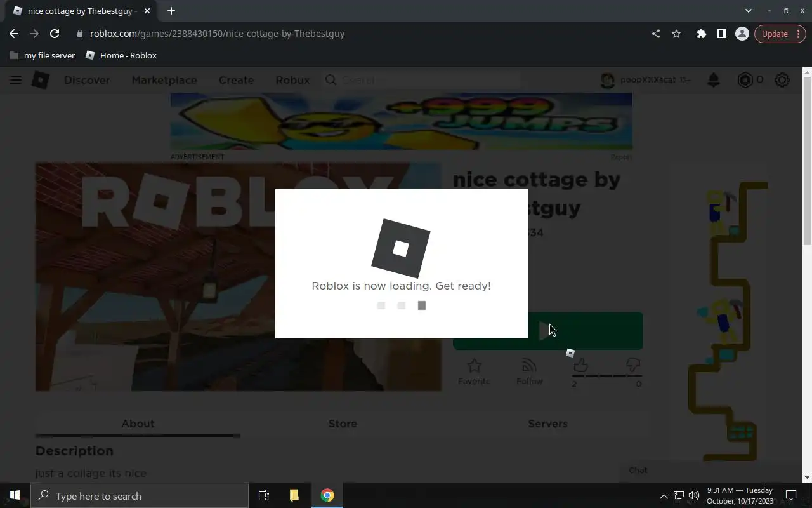This screenshot has width=812, height=508.
Task: Show hidden system tray icons
Action: (664, 496)
